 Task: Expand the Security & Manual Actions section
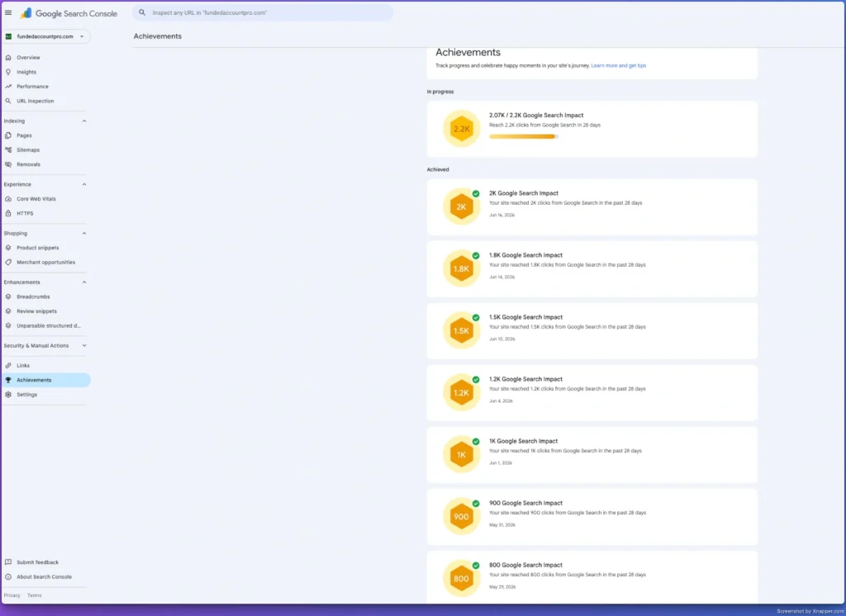[84, 346]
